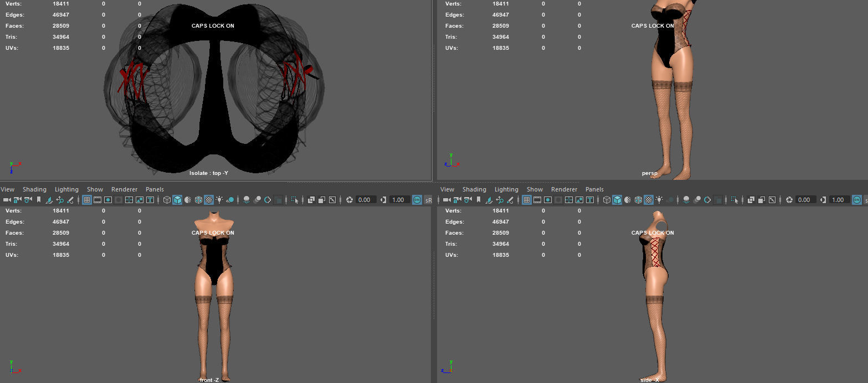Open Panels menu in side panel
This screenshot has width=868, height=383.
click(x=594, y=189)
